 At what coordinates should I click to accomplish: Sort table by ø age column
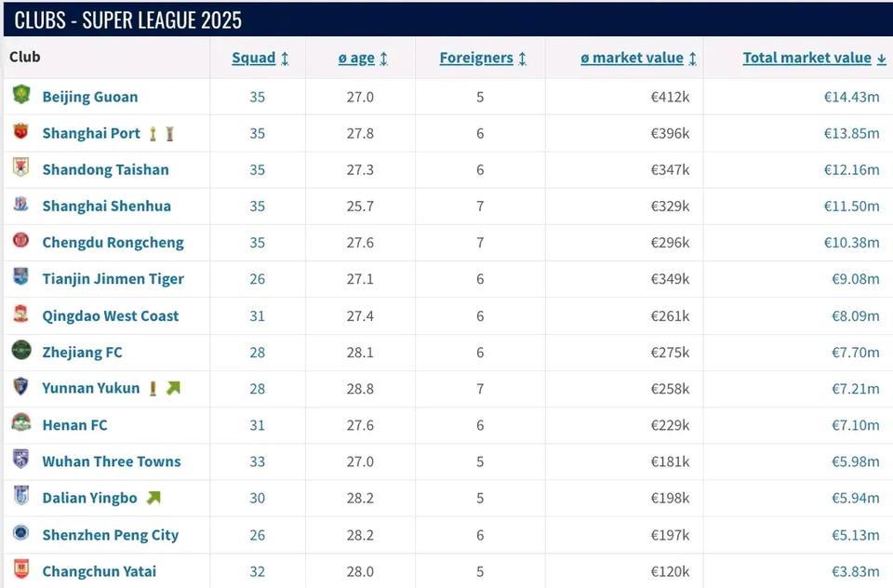point(363,58)
